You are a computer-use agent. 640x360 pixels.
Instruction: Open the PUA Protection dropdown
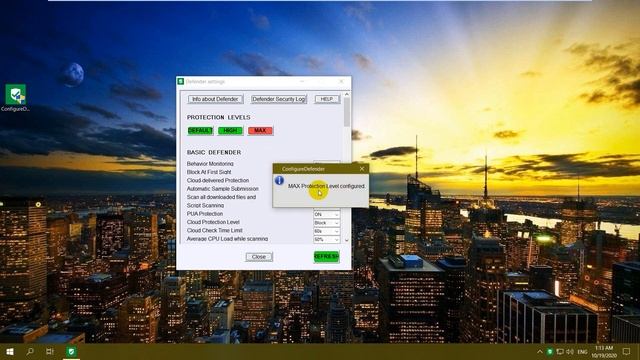(326, 214)
